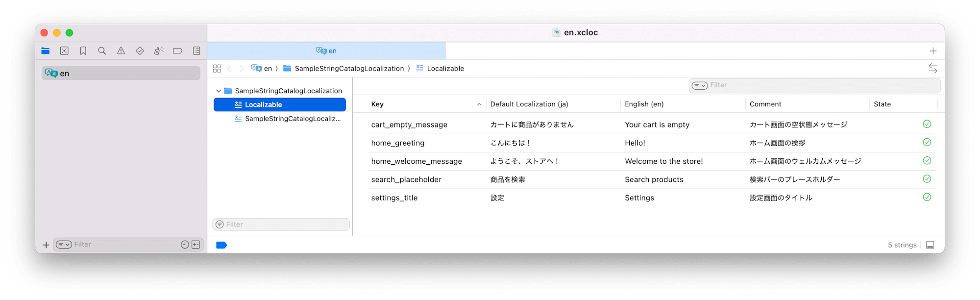Viewport: 980px width, 300px height.
Task: Open the Source Control navigator icon
Action: click(x=64, y=51)
